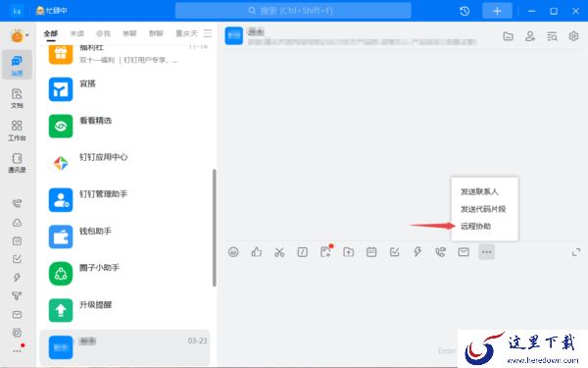
Task: Send a DING using the toolbar lightning icon
Action: tap(417, 252)
